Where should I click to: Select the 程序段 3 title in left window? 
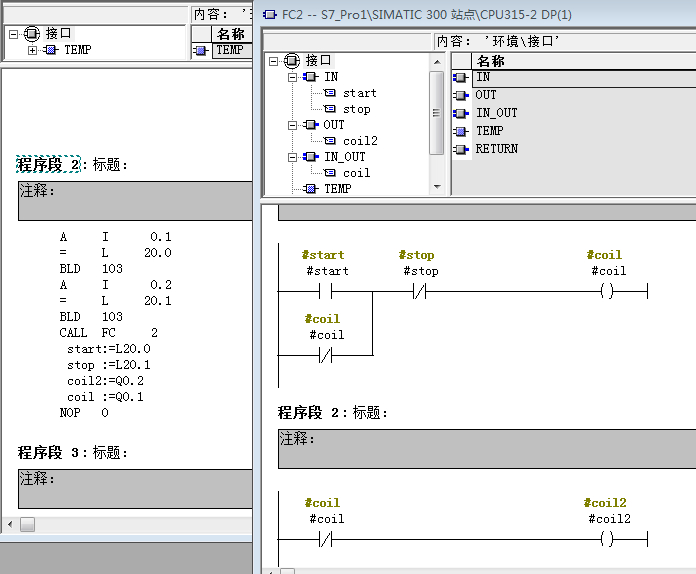[x=48, y=453]
